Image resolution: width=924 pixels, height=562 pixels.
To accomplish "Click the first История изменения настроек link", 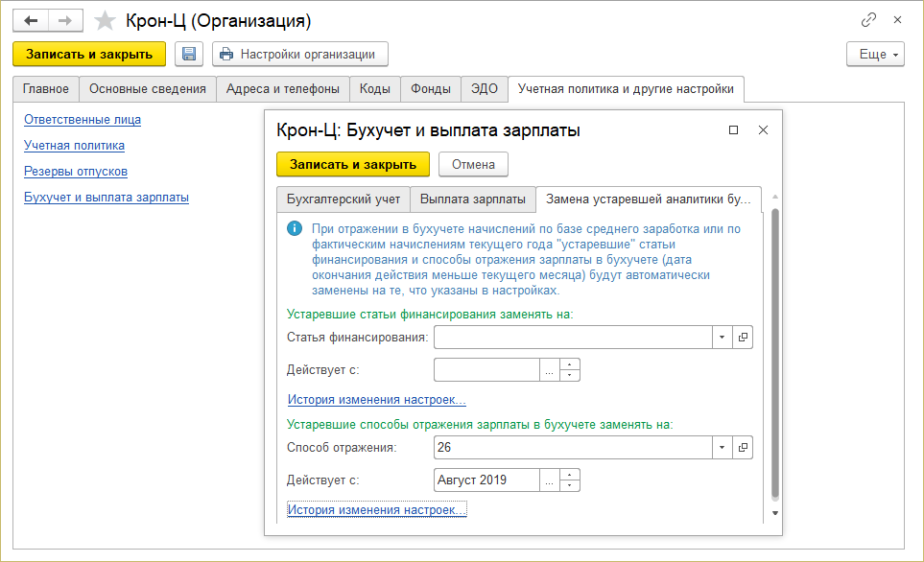I will [377, 400].
